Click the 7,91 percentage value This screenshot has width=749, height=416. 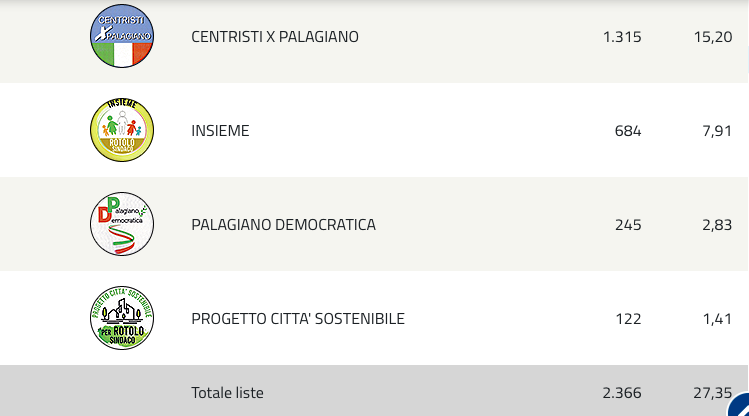(717, 131)
